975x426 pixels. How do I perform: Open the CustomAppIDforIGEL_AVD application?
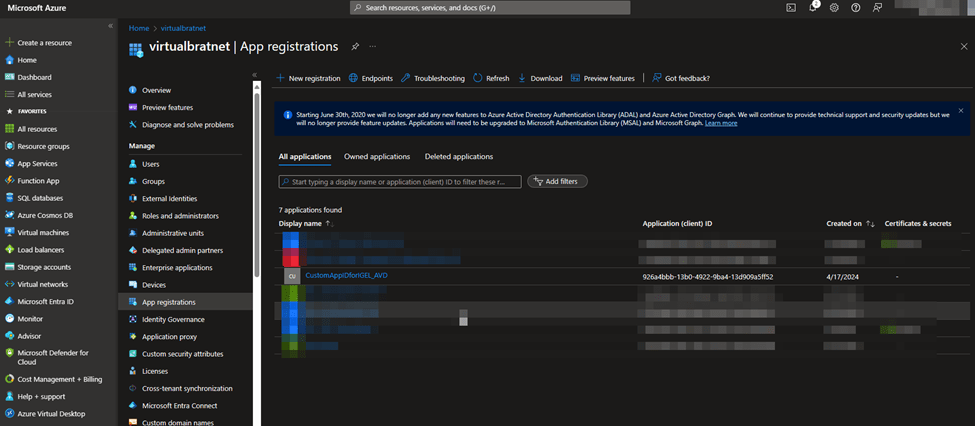pos(346,276)
